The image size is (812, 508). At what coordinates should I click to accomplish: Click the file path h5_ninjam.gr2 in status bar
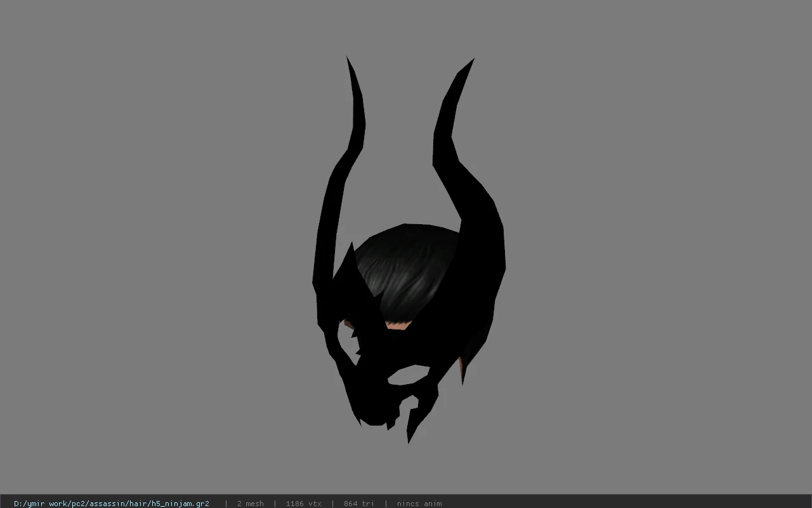[112, 504]
